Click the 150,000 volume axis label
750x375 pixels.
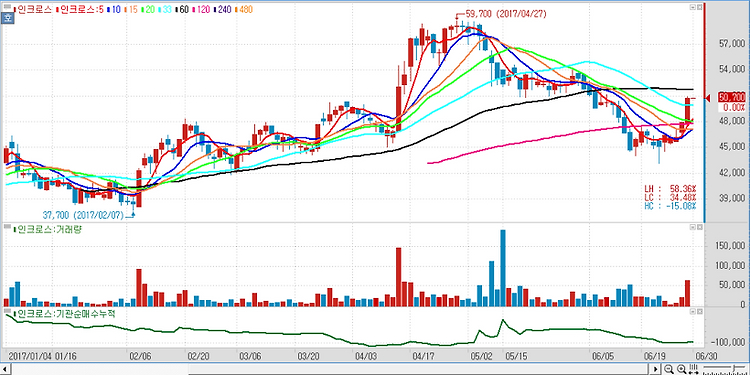click(x=730, y=246)
